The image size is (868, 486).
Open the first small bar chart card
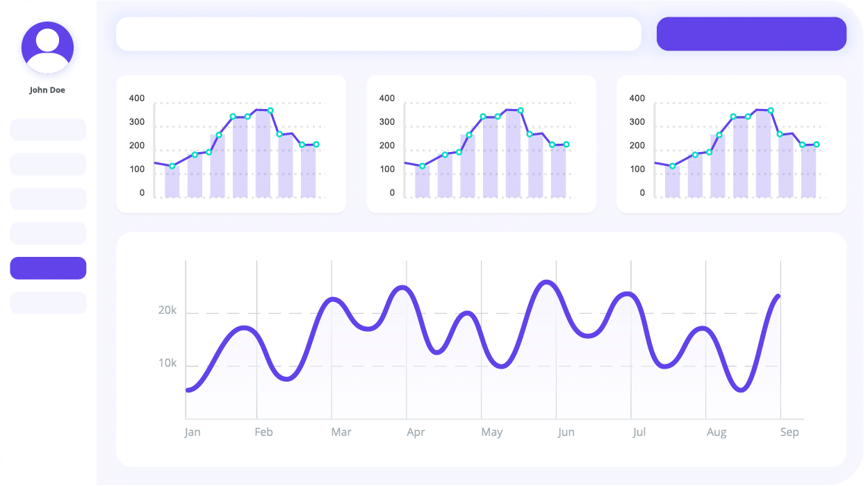coord(231,144)
